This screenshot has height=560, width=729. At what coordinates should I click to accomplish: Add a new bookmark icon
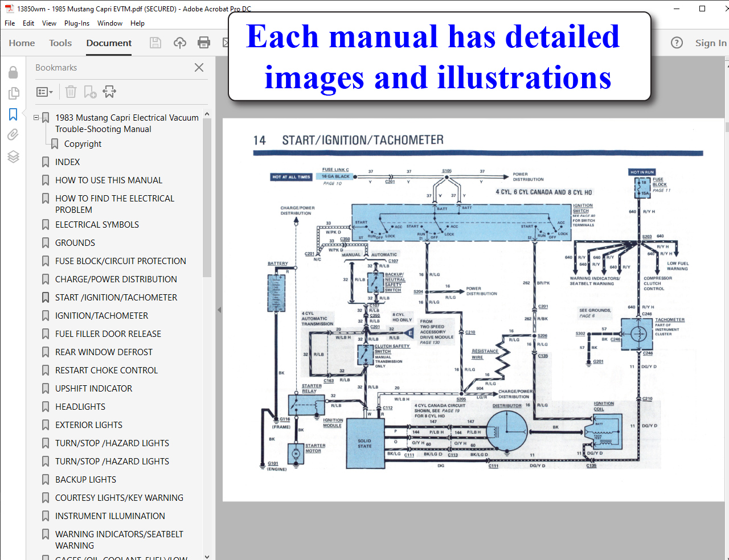pyautogui.click(x=90, y=92)
